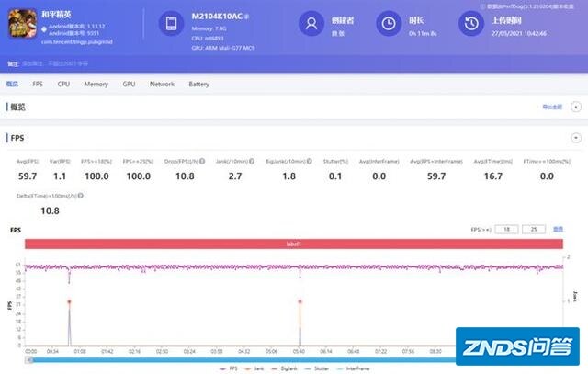
Task: Click the blue timeline range bar under the chart
Action: click(243, 359)
